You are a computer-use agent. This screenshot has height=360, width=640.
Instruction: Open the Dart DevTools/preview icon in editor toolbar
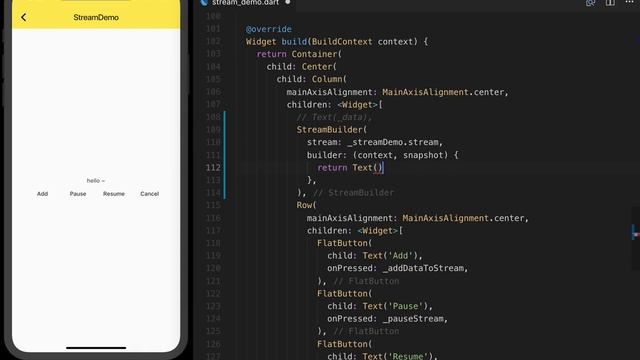590,2
